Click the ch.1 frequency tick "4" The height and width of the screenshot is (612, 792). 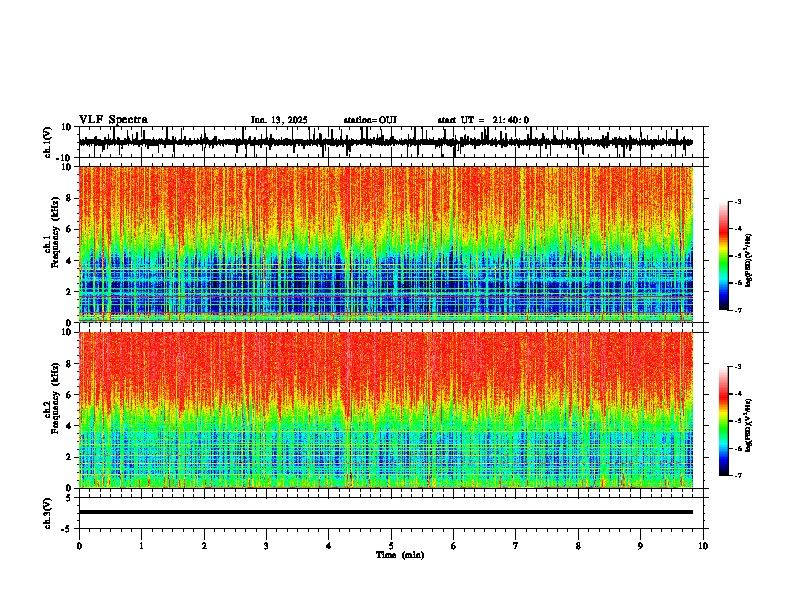(70, 261)
